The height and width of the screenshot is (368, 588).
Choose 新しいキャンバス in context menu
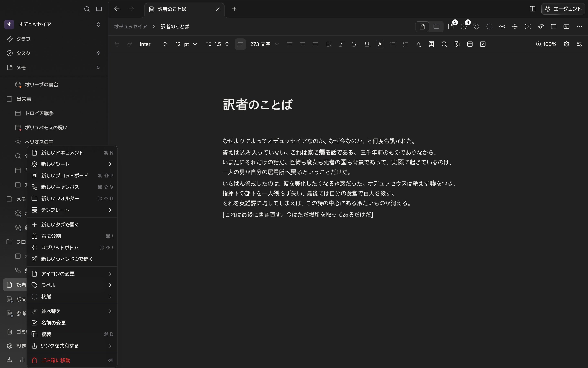click(x=72, y=187)
